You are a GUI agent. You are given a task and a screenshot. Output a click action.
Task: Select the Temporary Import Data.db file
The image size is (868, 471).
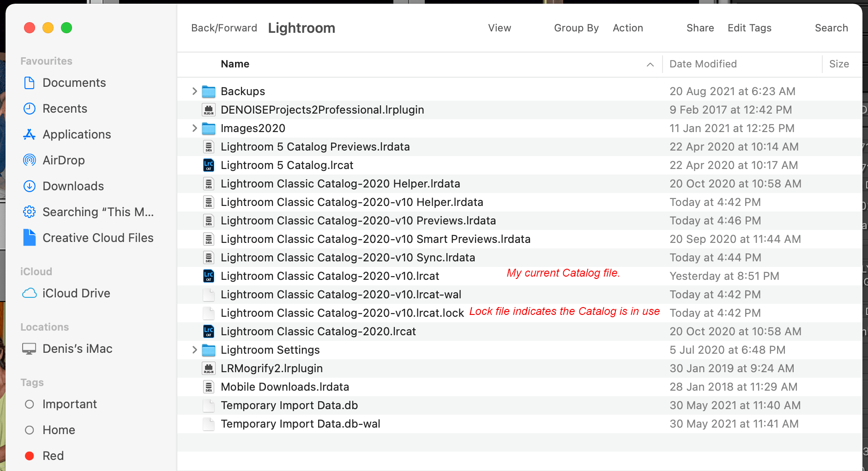click(289, 405)
